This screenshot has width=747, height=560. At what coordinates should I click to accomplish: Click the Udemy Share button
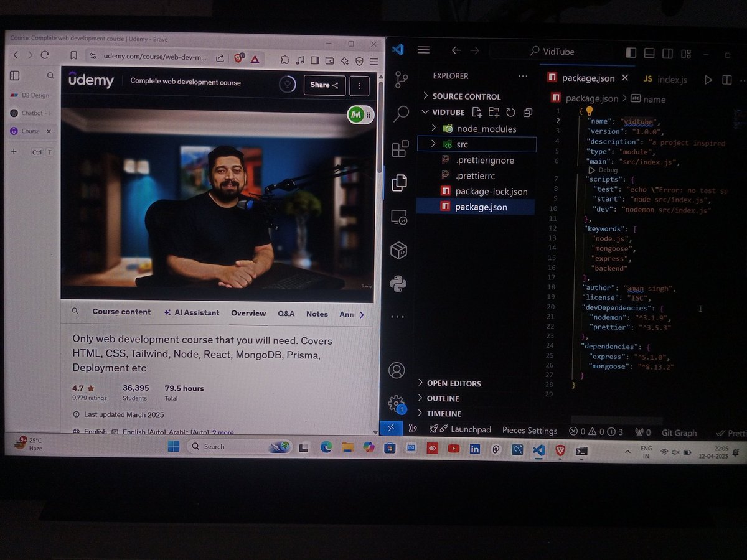point(324,85)
